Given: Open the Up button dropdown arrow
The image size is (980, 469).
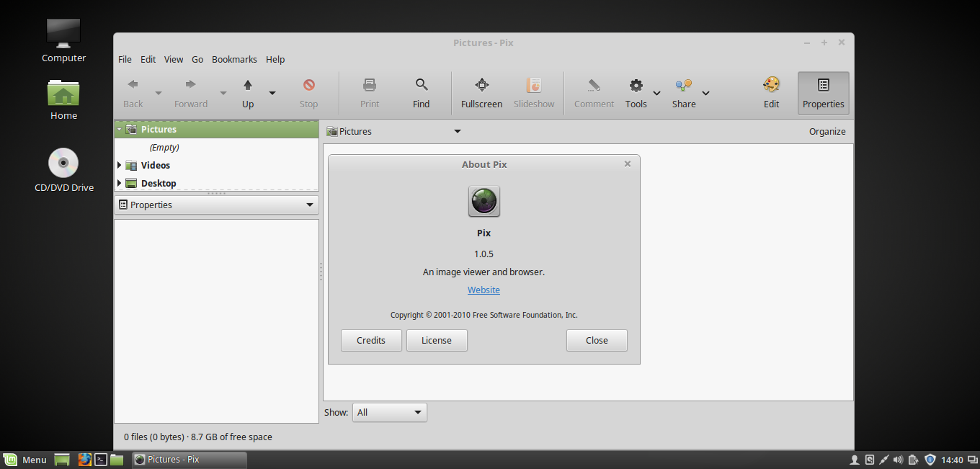Looking at the screenshot, I should click(x=272, y=93).
